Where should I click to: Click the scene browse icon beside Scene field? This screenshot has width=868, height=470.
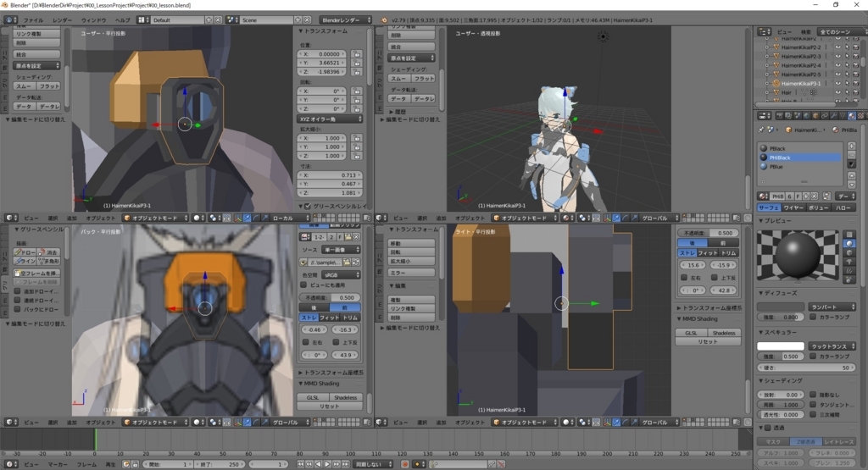(x=232, y=20)
